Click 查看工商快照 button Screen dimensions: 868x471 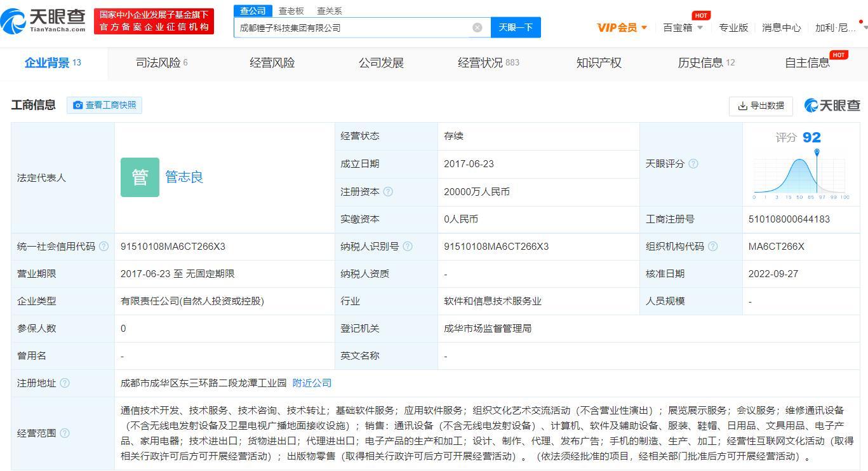click(104, 105)
